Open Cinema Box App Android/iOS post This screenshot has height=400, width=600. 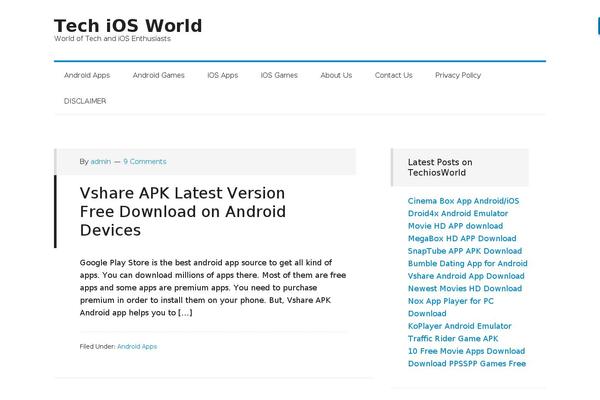click(463, 201)
